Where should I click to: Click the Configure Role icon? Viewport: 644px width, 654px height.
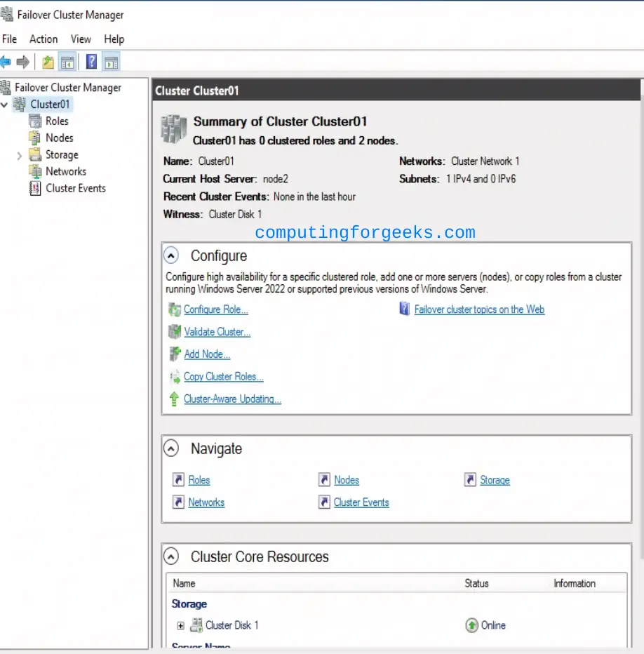coord(175,309)
